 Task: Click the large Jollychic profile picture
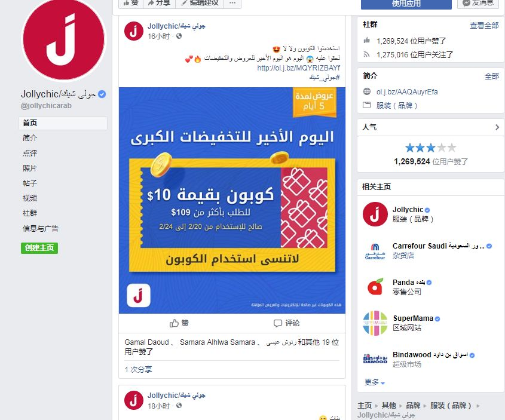coord(63,39)
